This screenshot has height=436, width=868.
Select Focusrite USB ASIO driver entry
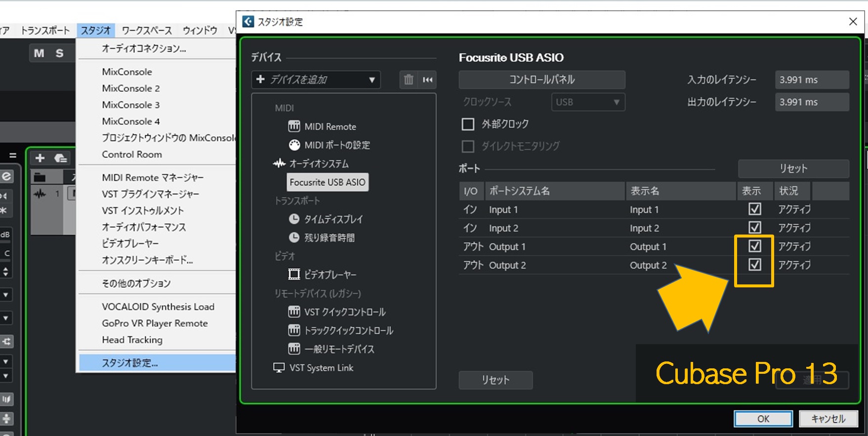point(328,182)
